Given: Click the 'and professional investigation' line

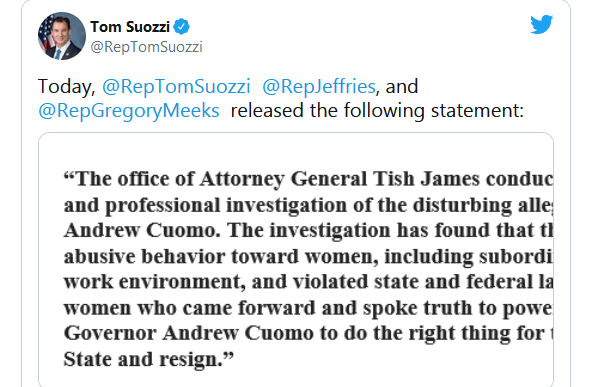Looking at the screenshot, I should coord(308,205).
